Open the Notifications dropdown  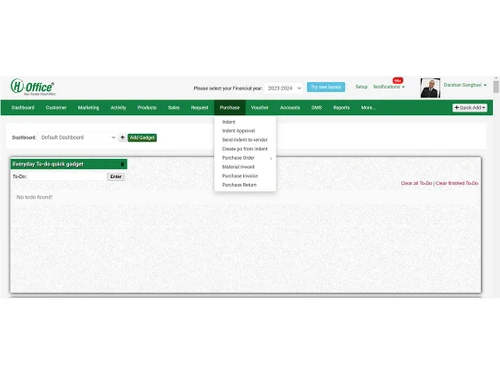click(x=389, y=87)
